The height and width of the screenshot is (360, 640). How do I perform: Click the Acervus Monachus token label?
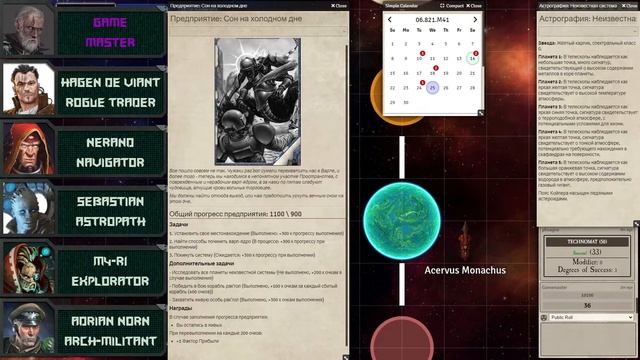[465, 270]
